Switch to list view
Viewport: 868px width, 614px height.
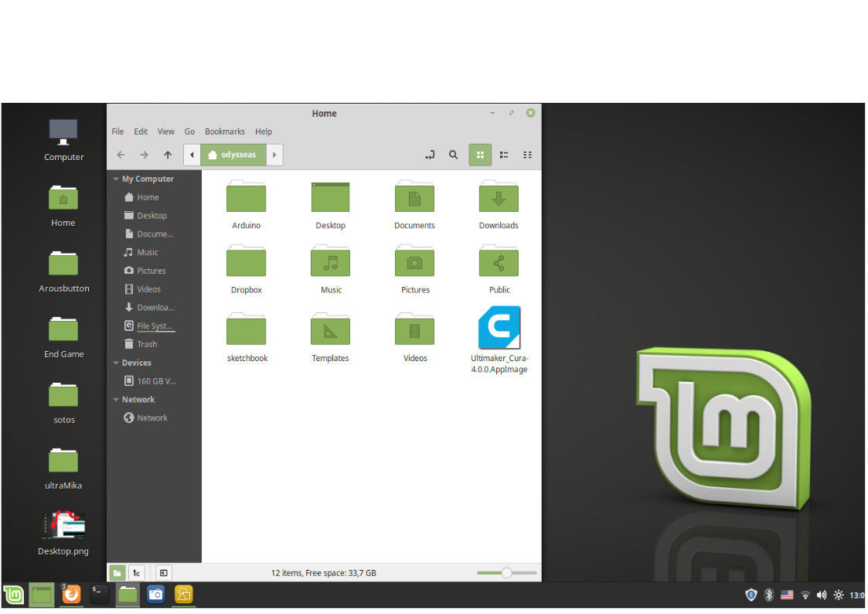[x=503, y=155]
